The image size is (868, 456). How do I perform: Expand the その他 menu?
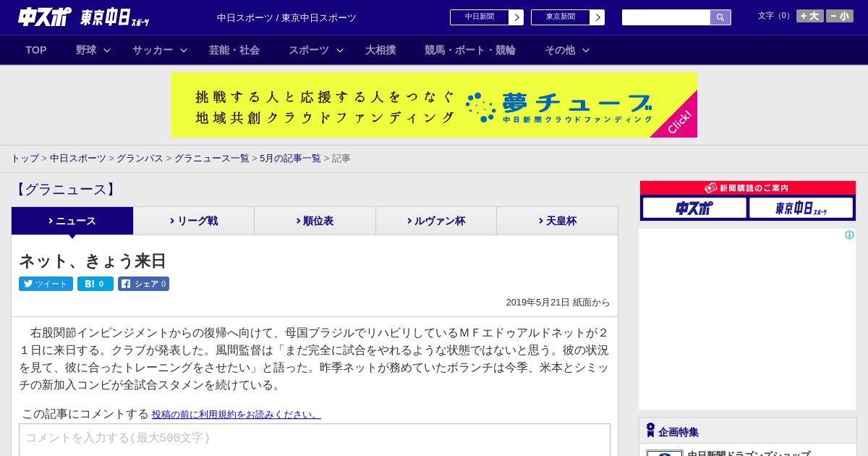pyautogui.click(x=567, y=50)
